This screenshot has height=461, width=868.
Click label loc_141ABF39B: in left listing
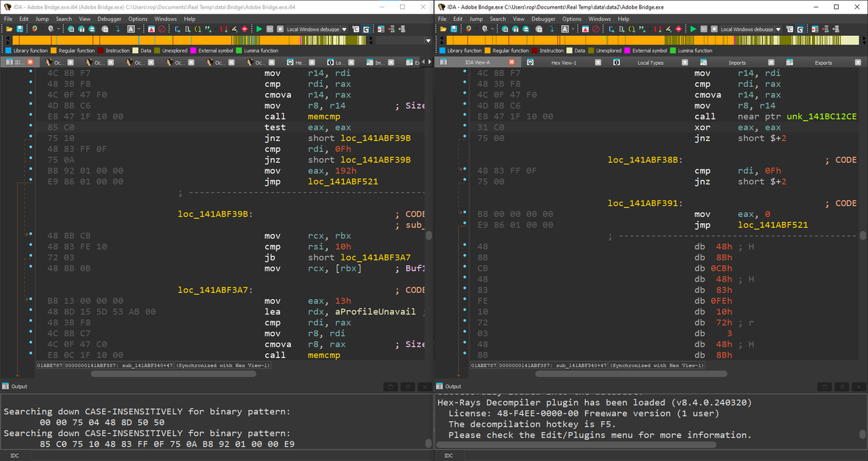pos(215,214)
